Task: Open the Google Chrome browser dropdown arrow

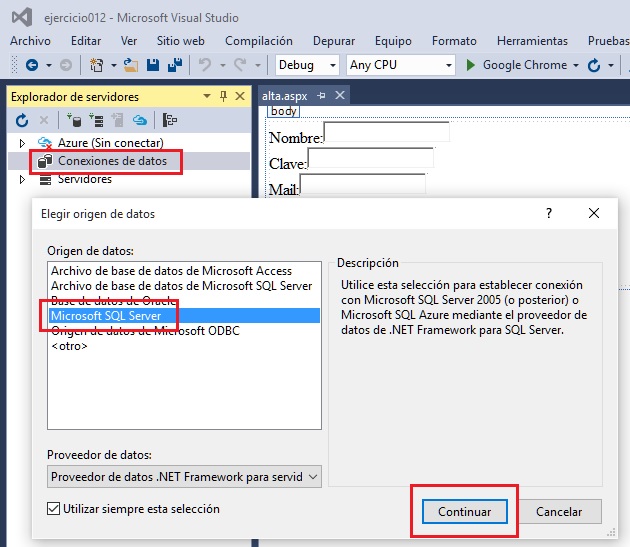Action: [x=576, y=65]
